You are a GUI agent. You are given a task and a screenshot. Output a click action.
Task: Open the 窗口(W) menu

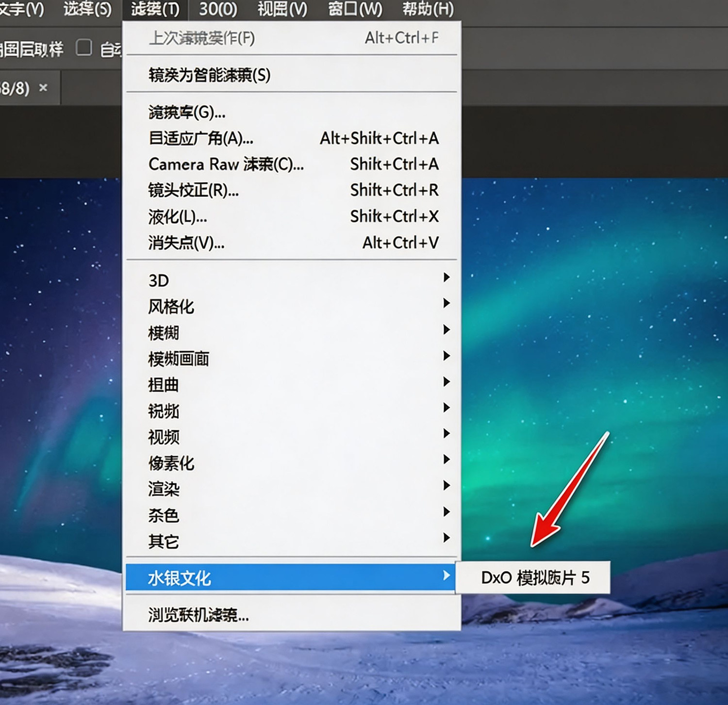point(355,9)
